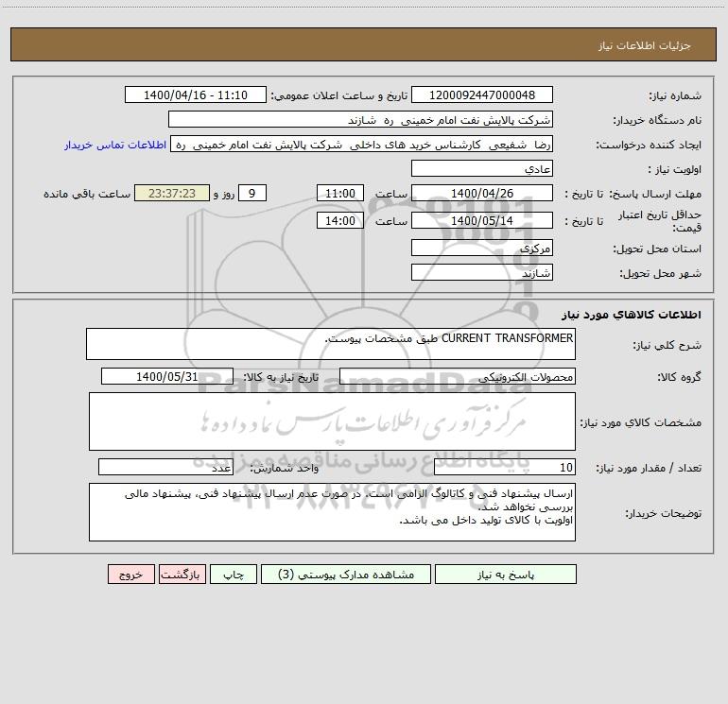Click priority field showing 'عادی'

tap(482, 168)
